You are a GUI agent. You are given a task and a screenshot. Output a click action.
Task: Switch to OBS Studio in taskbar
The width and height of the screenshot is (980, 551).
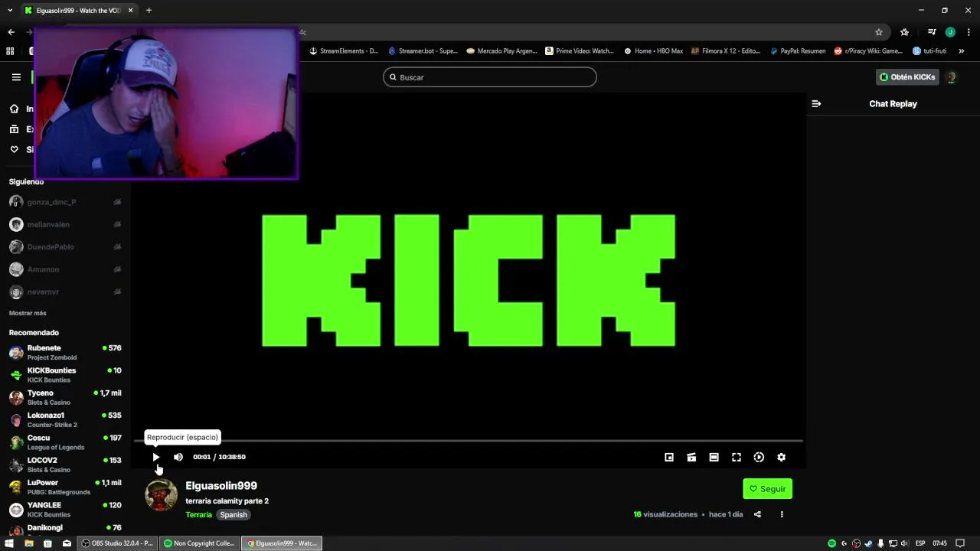[x=117, y=543]
